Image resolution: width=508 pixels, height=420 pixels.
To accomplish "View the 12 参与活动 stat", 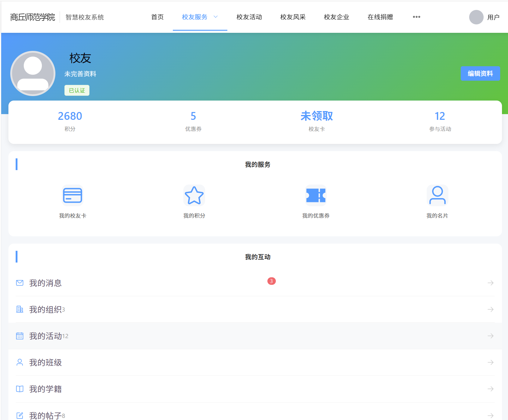I will click(440, 121).
